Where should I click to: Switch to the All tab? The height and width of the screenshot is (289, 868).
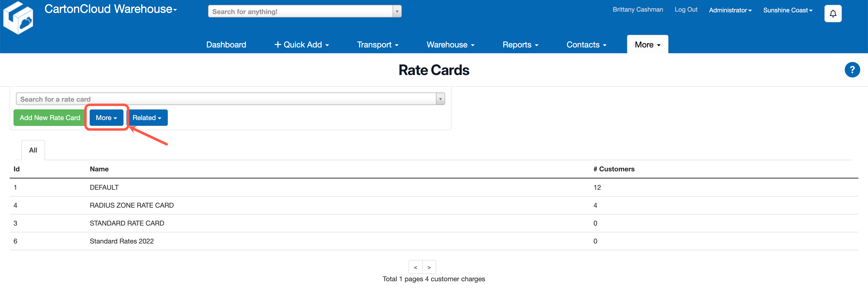33,150
